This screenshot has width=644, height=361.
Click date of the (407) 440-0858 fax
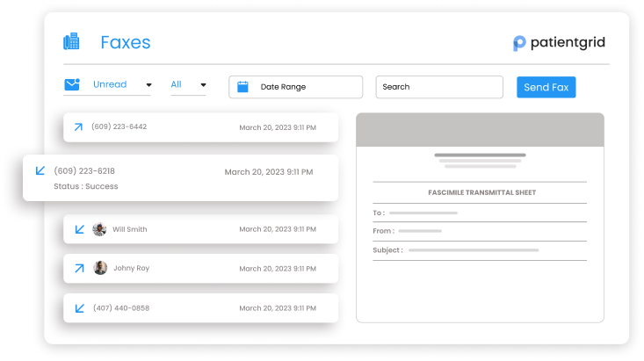click(x=278, y=308)
